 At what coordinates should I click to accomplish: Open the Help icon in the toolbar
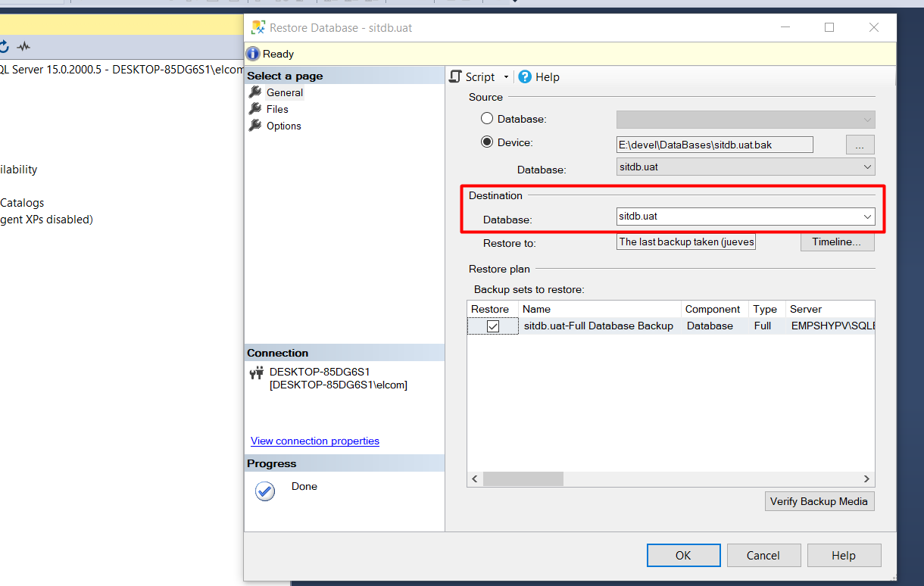click(525, 76)
